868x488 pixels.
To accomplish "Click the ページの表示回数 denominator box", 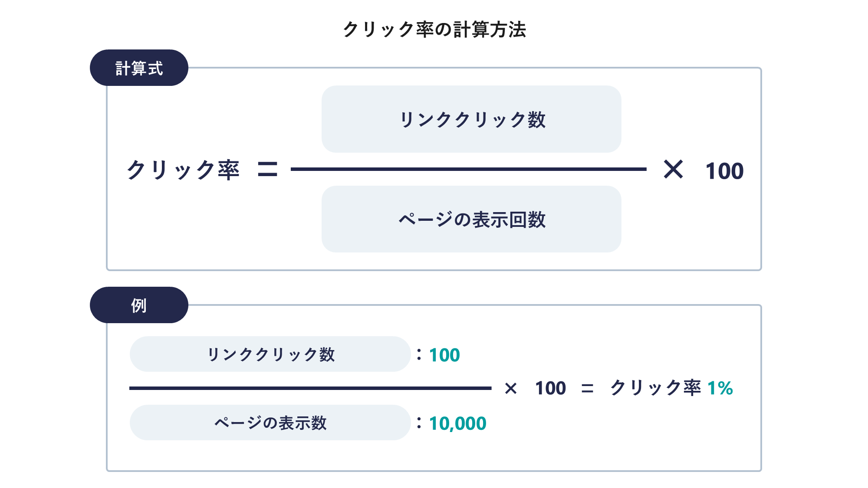I will [x=471, y=219].
